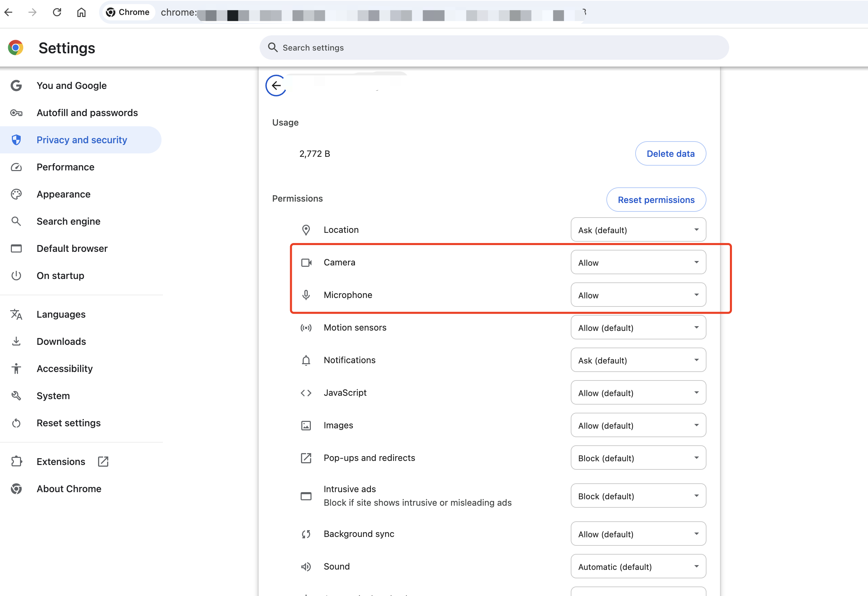The height and width of the screenshot is (596, 868).
Task: Go back using the browser back arrow
Action: (x=8, y=12)
